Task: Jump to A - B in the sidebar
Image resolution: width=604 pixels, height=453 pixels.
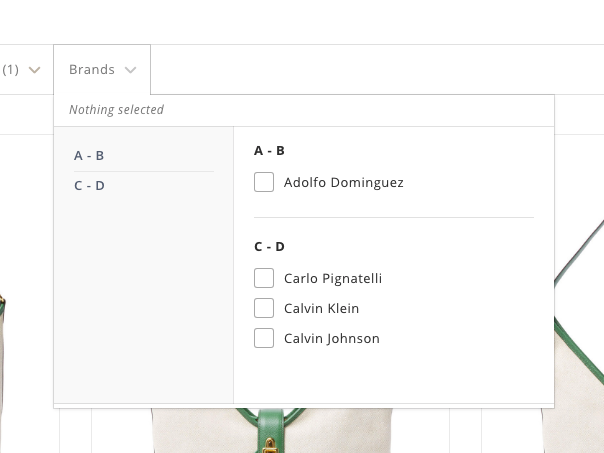Action: [89, 156]
